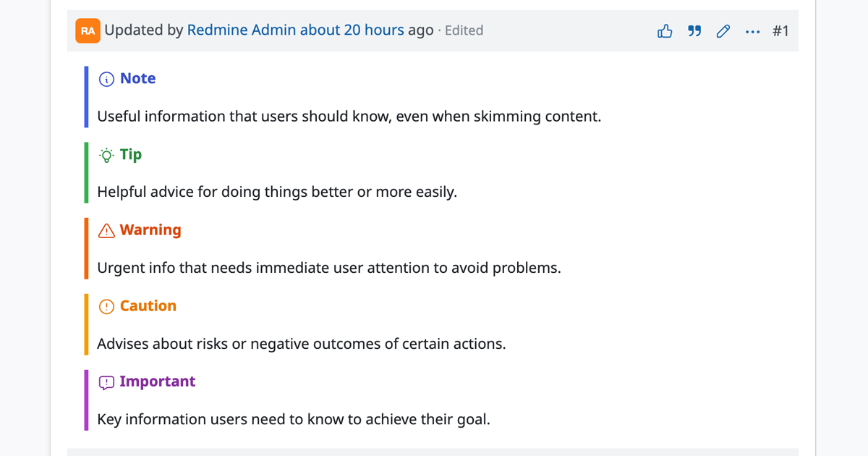
Task: Click the #1 comment anchor link
Action: [781, 30]
